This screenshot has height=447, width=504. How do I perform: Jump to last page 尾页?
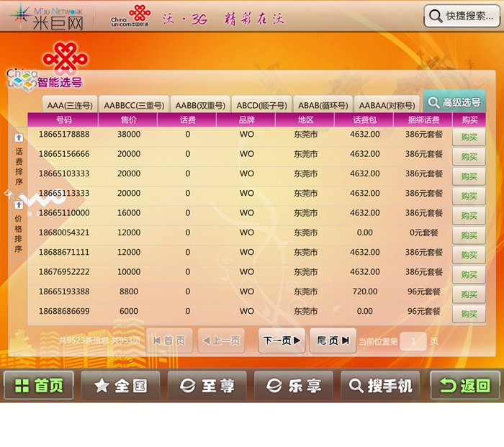point(333,340)
